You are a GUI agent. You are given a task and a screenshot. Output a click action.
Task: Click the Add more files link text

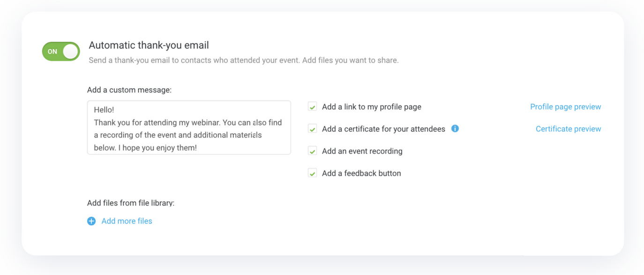pos(127,221)
